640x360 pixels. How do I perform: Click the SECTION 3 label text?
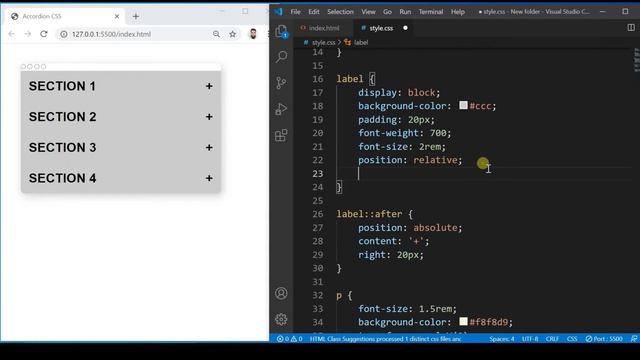click(x=62, y=147)
